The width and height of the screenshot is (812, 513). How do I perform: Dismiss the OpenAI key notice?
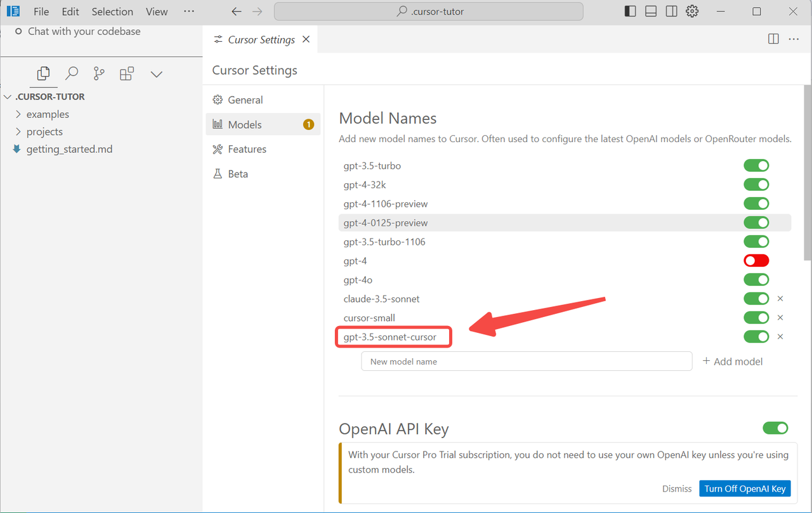click(677, 489)
